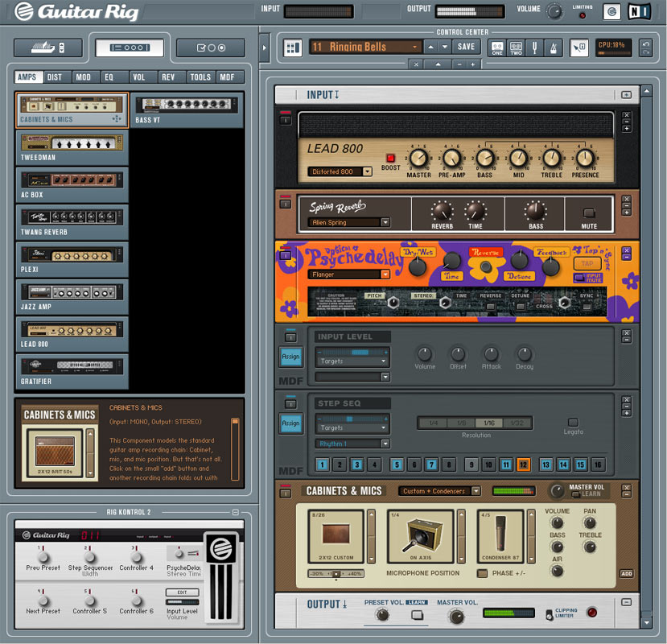Image resolution: width=667 pixels, height=644 pixels.
Task: Click Assign in Input Level module
Action: (291, 357)
